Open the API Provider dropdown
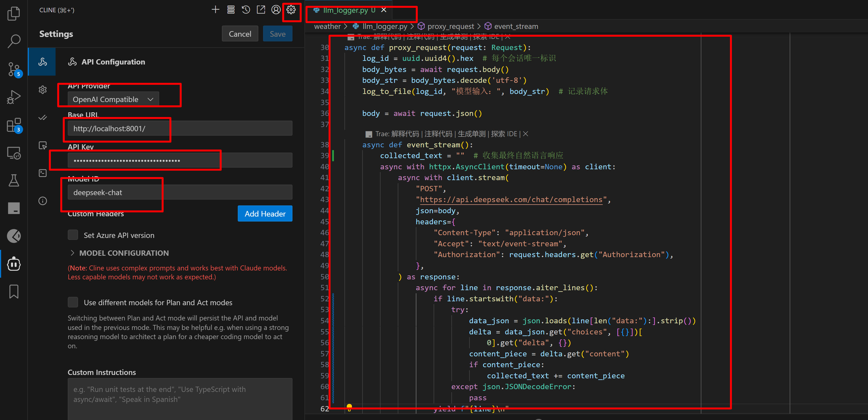 point(113,99)
